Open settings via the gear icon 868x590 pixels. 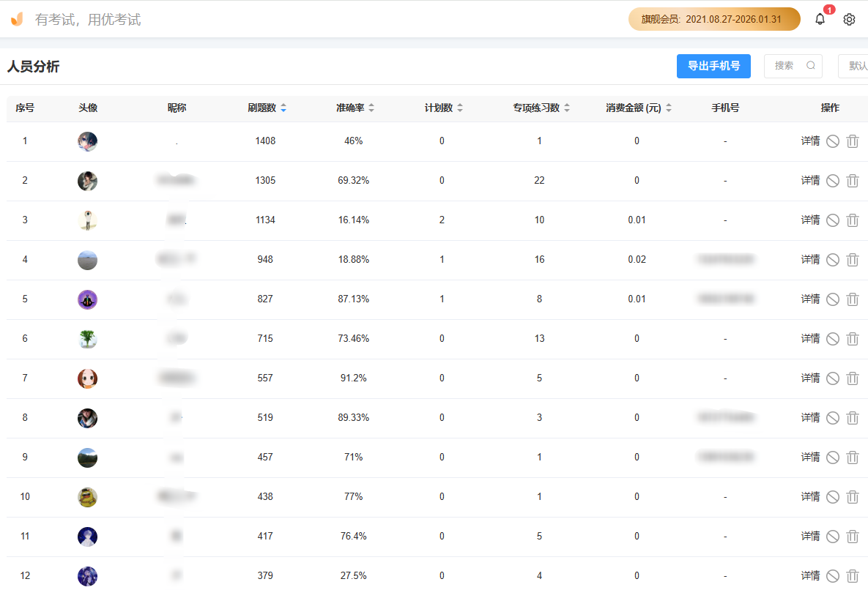(x=849, y=20)
